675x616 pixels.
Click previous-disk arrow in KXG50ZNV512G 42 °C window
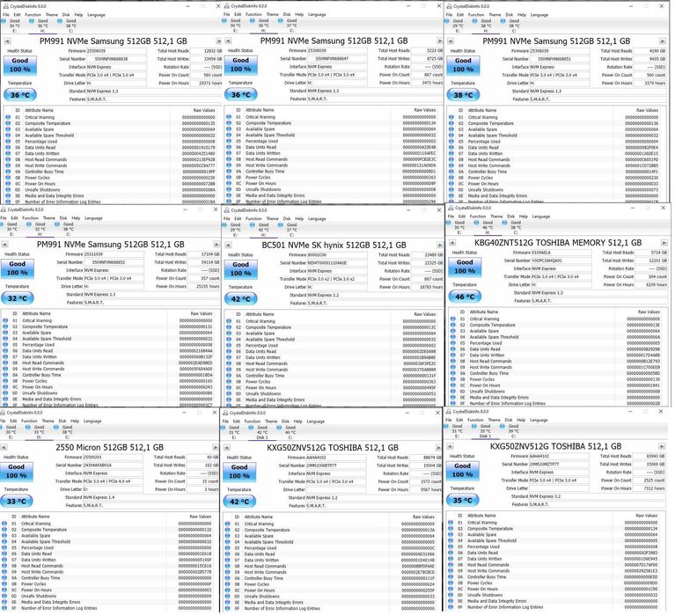(x=226, y=448)
